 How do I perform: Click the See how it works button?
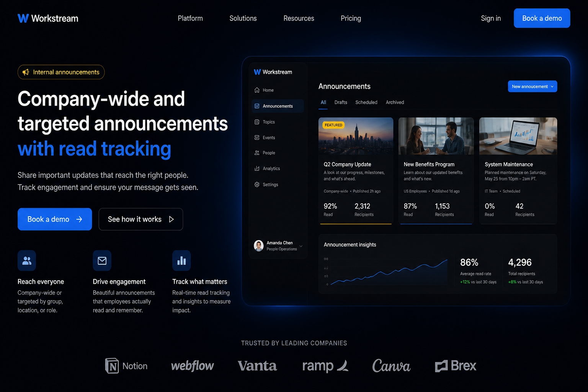[x=141, y=219]
